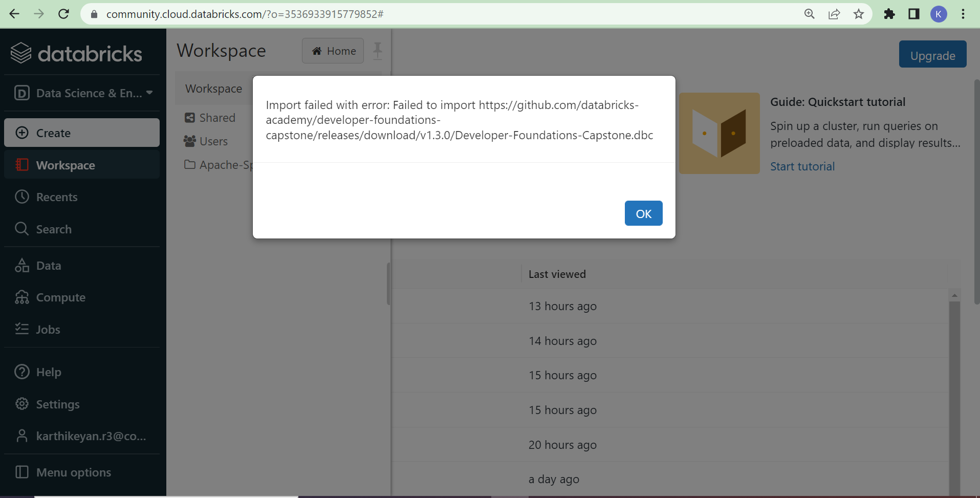This screenshot has height=498, width=980.
Task: Open the Jobs page
Action: (x=48, y=329)
